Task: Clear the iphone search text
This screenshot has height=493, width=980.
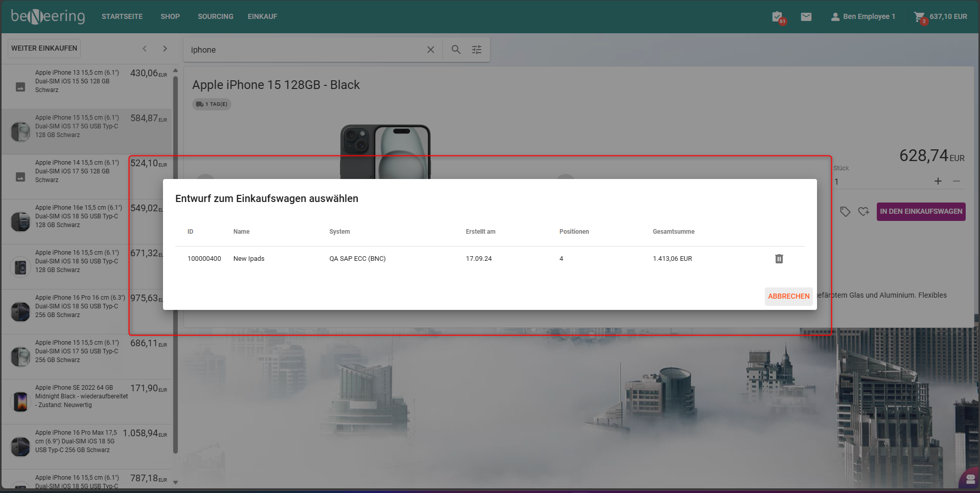Action: 431,50
